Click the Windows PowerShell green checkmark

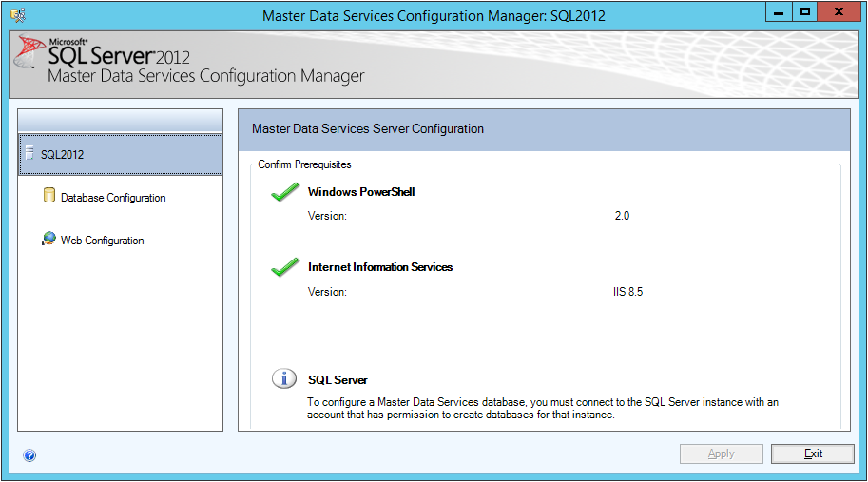click(285, 192)
